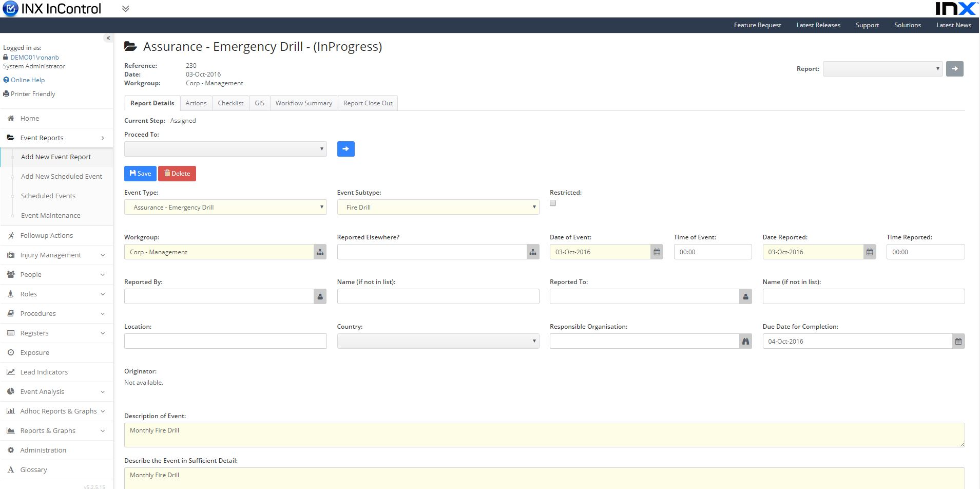980x489 pixels.
Task: Open Event Subtype dropdown
Action: (x=438, y=208)
